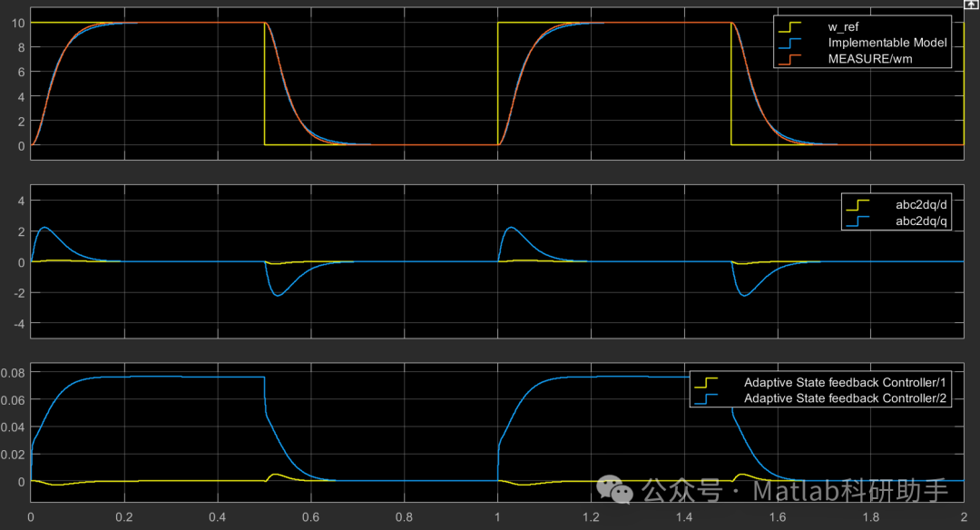This screenshot has height=530, width=980.
Task: Click the -2 y-axis label in middle plot
Action: click(x=20, y=293)
